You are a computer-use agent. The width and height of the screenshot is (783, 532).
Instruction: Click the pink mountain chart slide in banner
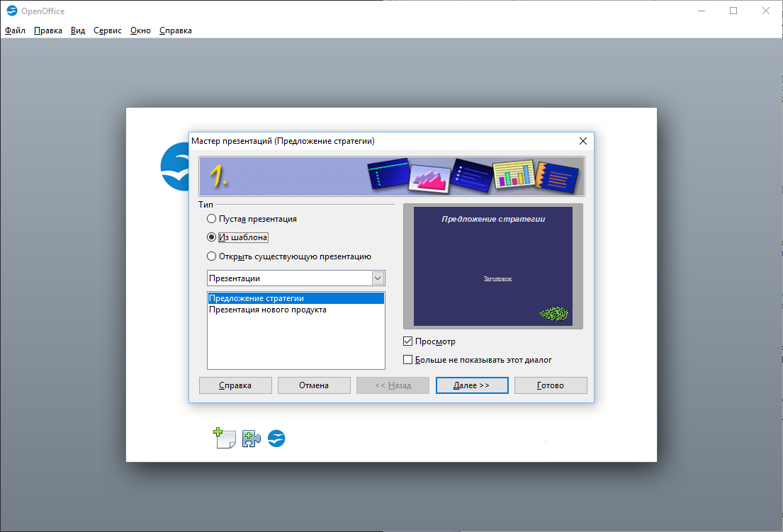tap(429, 179)
